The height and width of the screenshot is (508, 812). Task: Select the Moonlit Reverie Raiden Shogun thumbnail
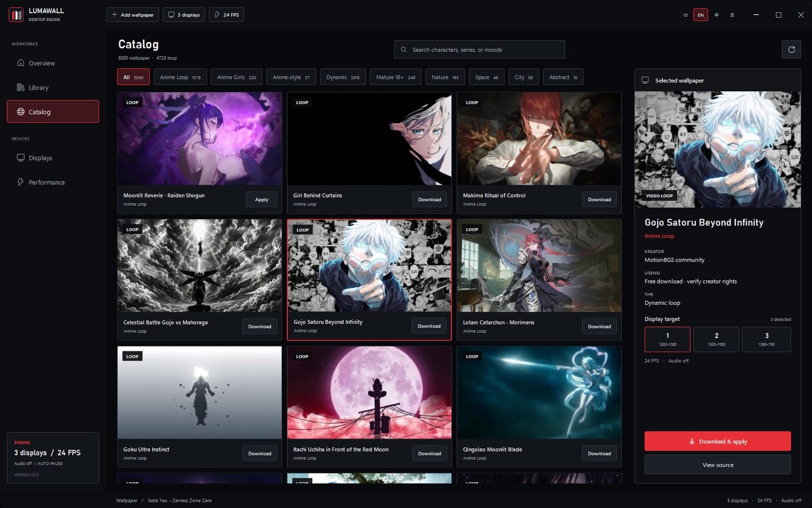(199, 139)
